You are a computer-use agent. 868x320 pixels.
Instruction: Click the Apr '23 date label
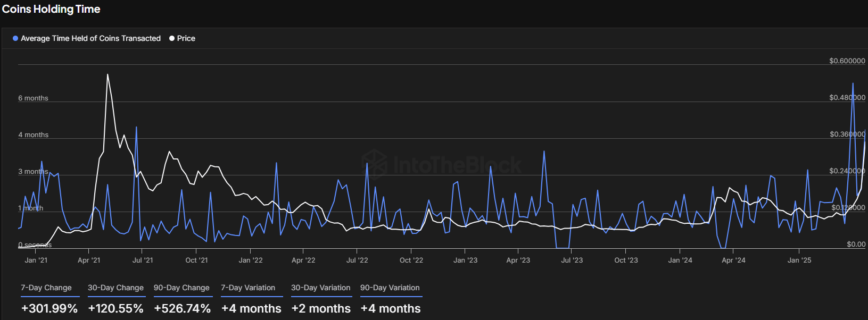pyautogui.click(x=518, y=260)
